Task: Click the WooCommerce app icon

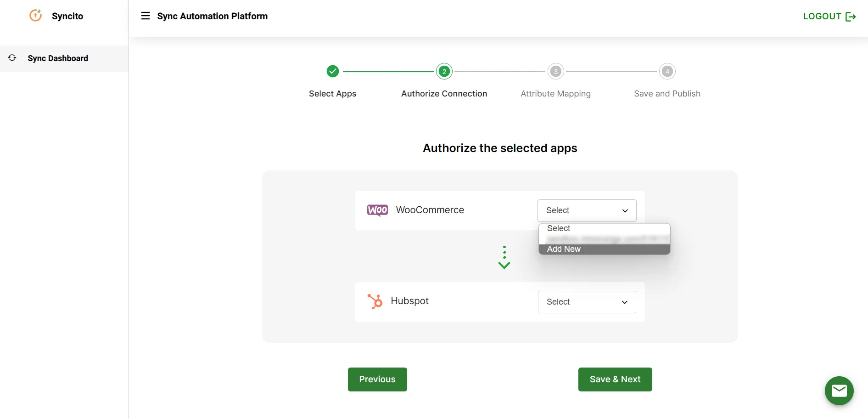Action: coord(377,210)
